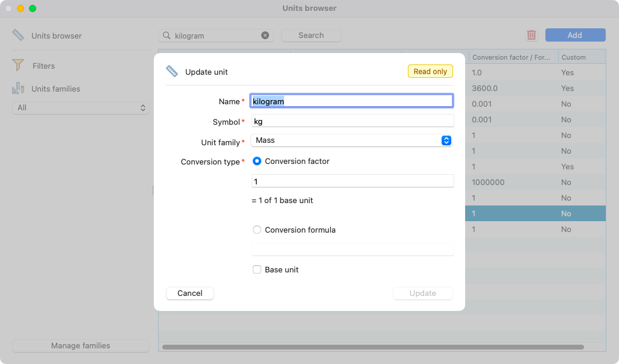This screenshot has width=619, height=364.
Task: Click the ruler icon in Update unit dialog
Action: [x=172, y=71]
